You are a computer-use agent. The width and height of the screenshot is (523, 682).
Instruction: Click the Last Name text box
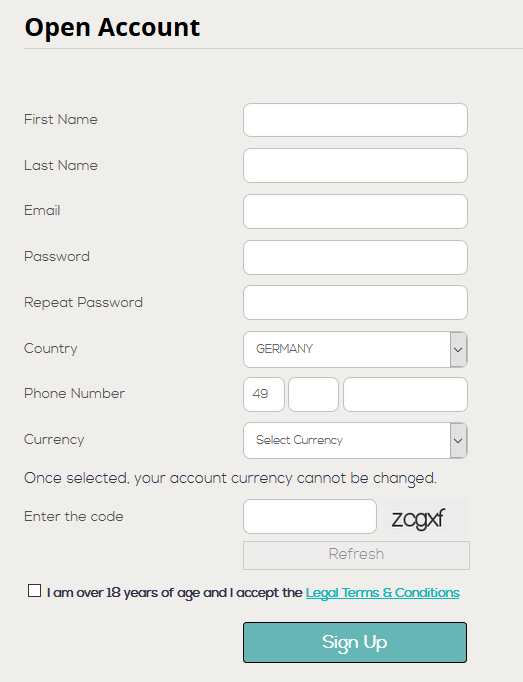355,166
